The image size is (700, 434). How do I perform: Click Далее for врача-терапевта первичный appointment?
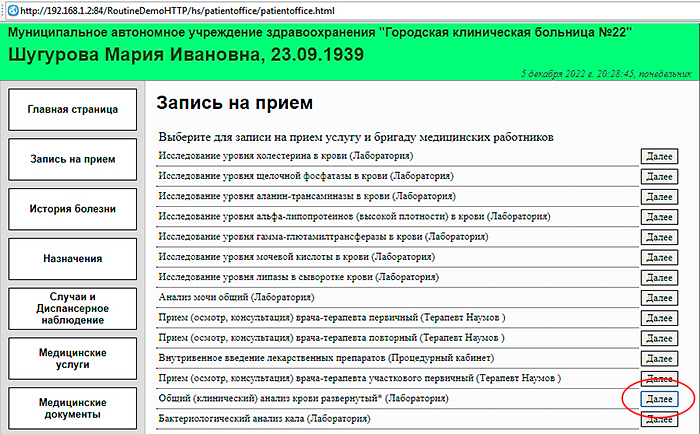[659, 318]
